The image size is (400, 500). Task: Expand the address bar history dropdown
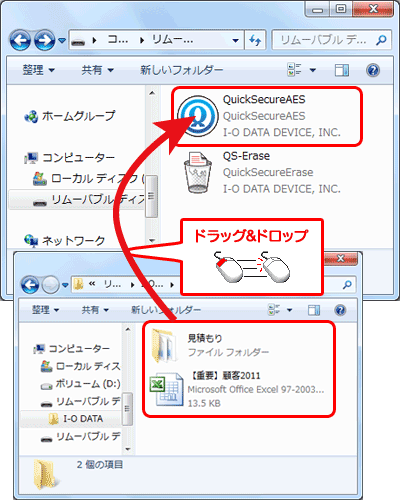click(236, 41)
